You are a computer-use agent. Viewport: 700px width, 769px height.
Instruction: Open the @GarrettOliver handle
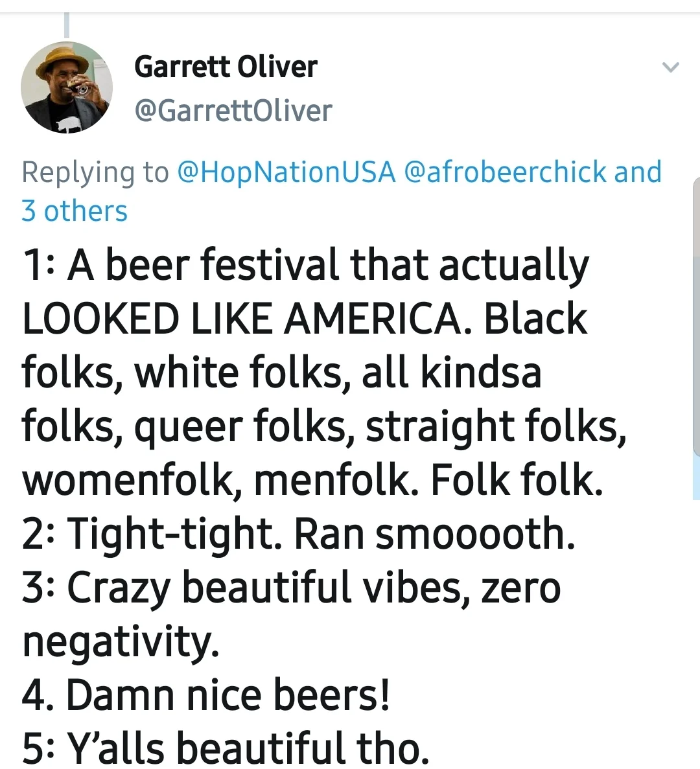[x=233, y=111]
